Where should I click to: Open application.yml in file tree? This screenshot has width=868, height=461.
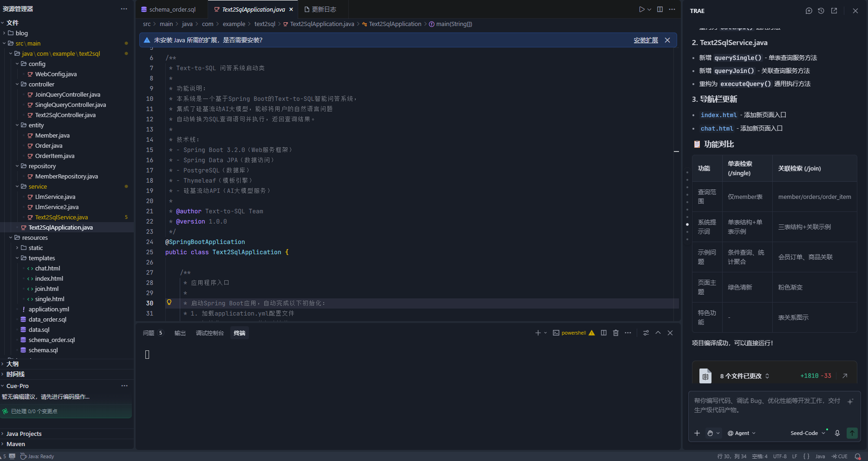point(49,309)
